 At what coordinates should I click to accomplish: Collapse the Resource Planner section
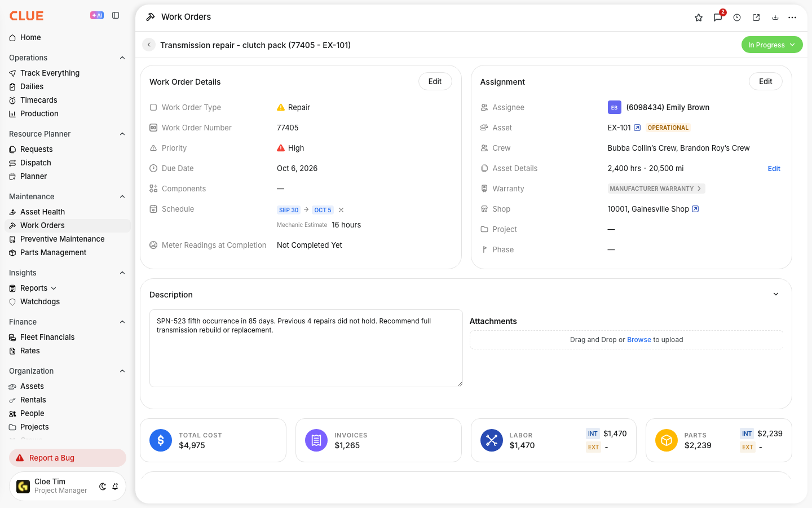pos(122,134)
